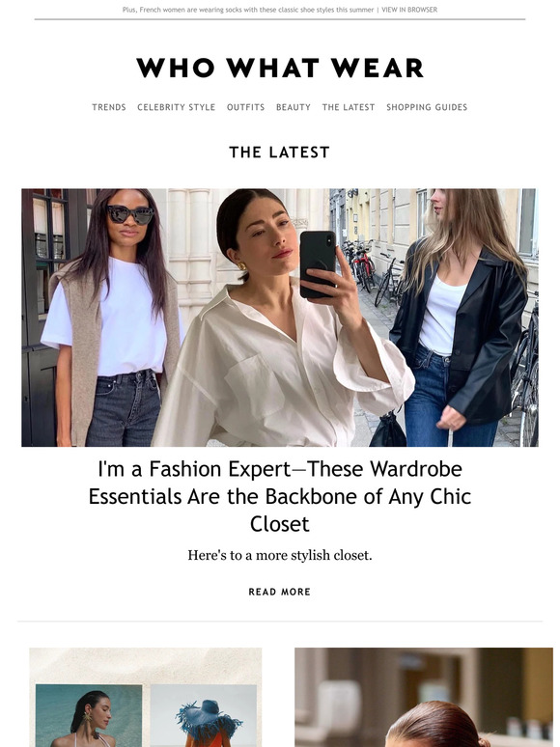560x747 pixels.
Task: Open the red-haired woman article thumbnail
Action: tap(424, 697)
